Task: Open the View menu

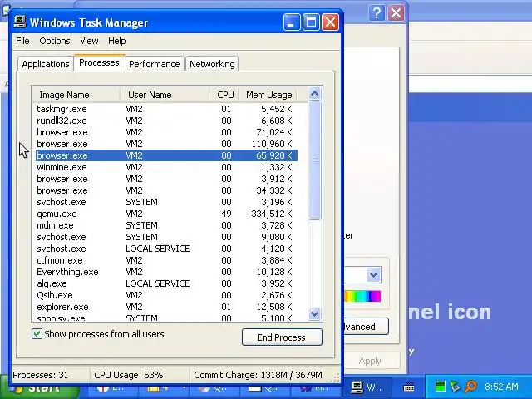Action: coord(89,41)
